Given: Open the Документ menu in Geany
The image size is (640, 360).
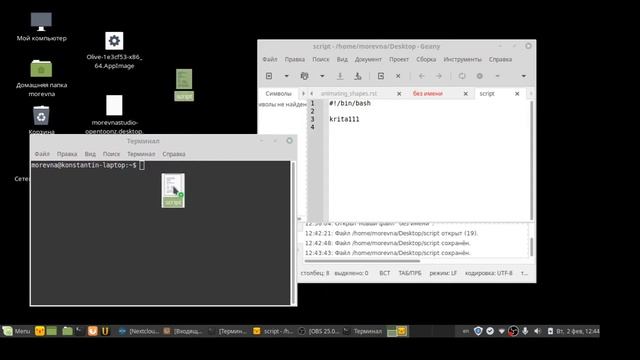Looking at the screenshot, I should click(x=368, y=59).
